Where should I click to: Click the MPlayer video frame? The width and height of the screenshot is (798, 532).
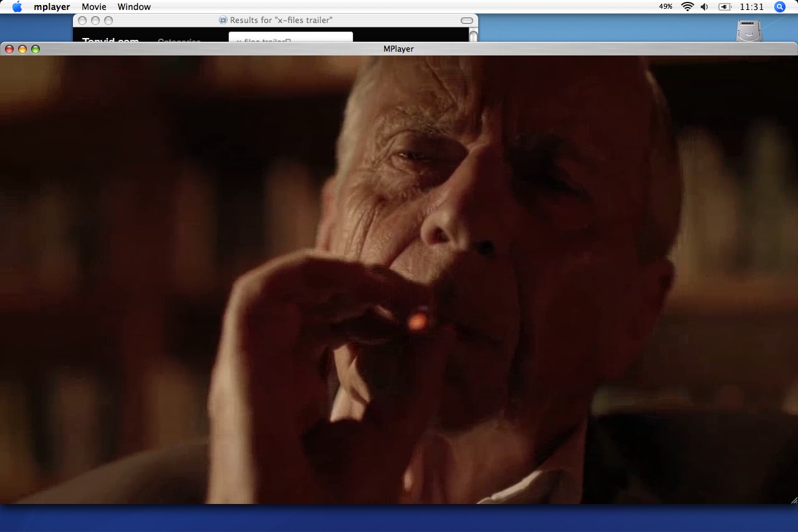[x=399, y=280]
